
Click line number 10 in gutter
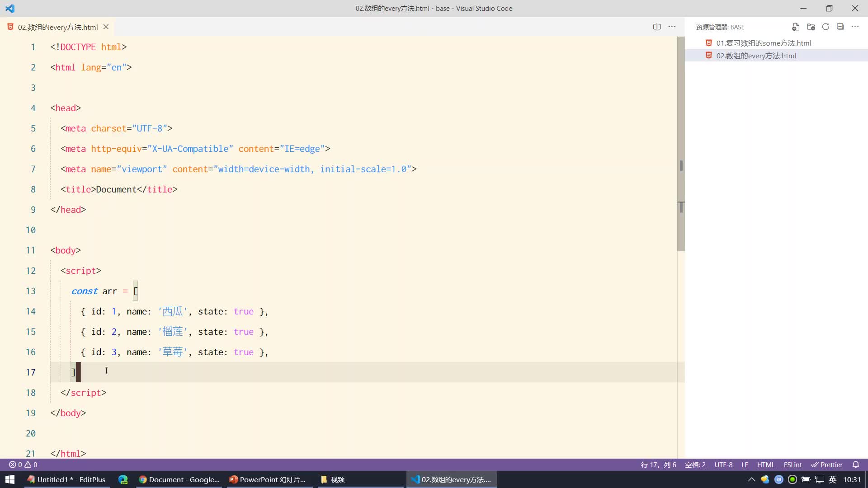[x=30, y=230]
